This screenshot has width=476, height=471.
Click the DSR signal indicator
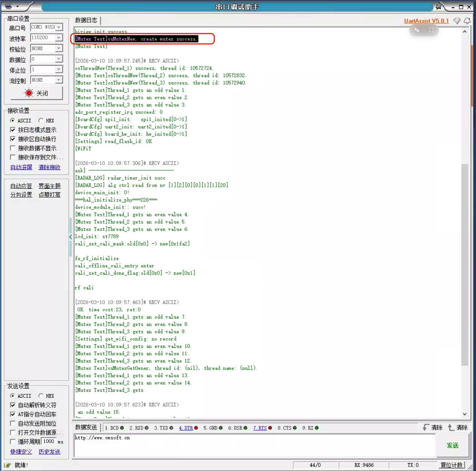245,428
